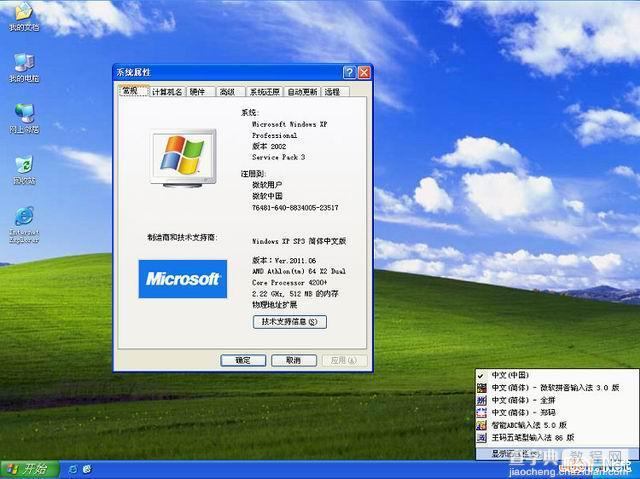Image resolution: width=640 pixels, height=479 pixels.
Task: Switch to the 系统还原 tab
Action: (265, 92)
